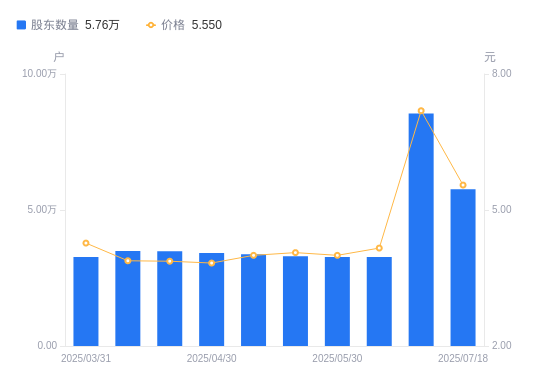Click the first orange price point
Viewport: 550px width, 381px height.
pyautogui.click(x=86, y=243)
